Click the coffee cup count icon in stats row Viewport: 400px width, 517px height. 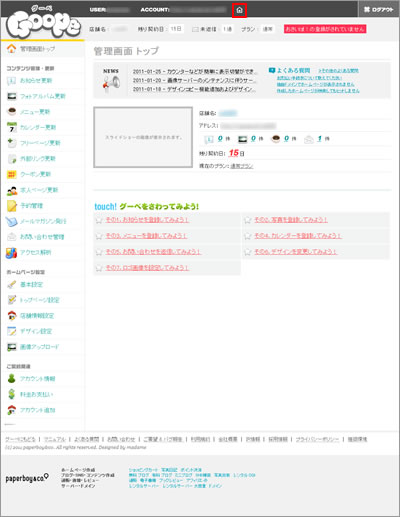[276, 139]
